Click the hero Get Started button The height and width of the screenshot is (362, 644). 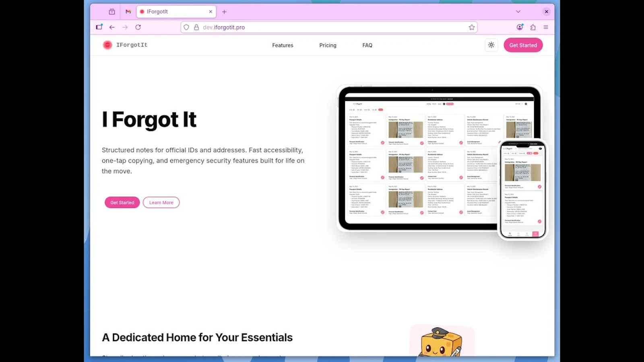click(x=122, y=202)
